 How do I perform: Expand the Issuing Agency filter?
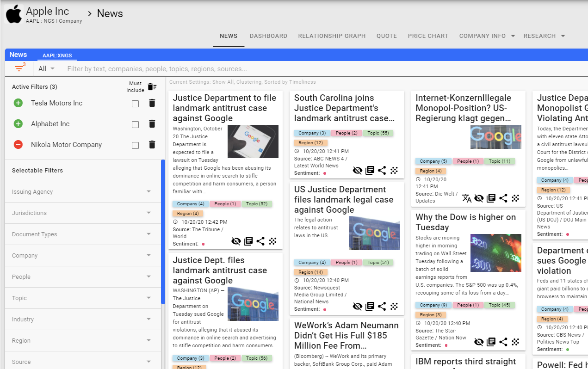[x=83, y=191]
